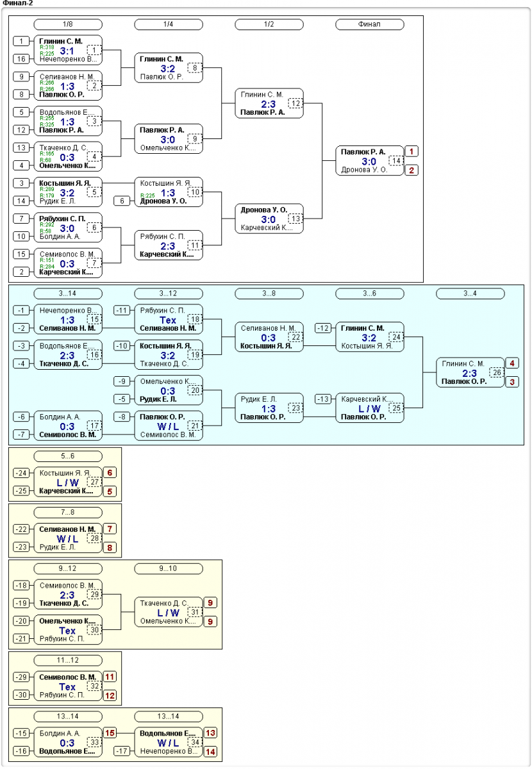The height and width of the screenshot is (769, 532).
Task: Click the '-8' loser reference box
Action: coord(123,417)
